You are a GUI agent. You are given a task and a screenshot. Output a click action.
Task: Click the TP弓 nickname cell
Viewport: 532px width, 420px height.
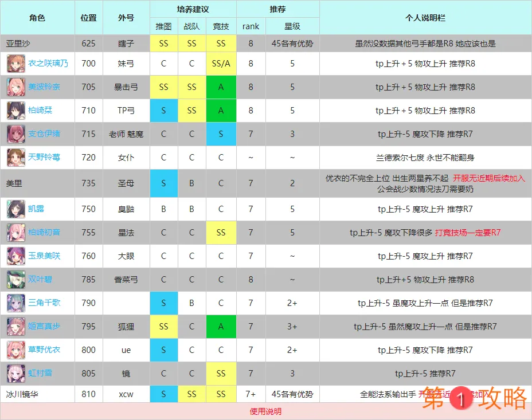point(126,111)
